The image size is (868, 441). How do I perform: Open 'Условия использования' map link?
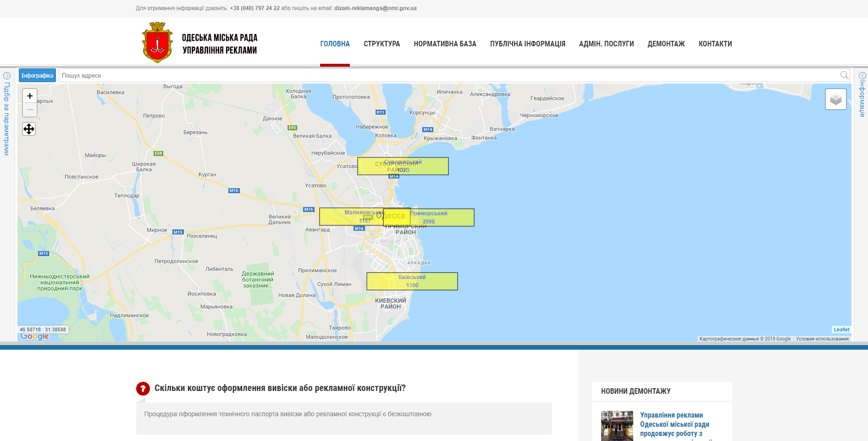click(x=822, y=339)
